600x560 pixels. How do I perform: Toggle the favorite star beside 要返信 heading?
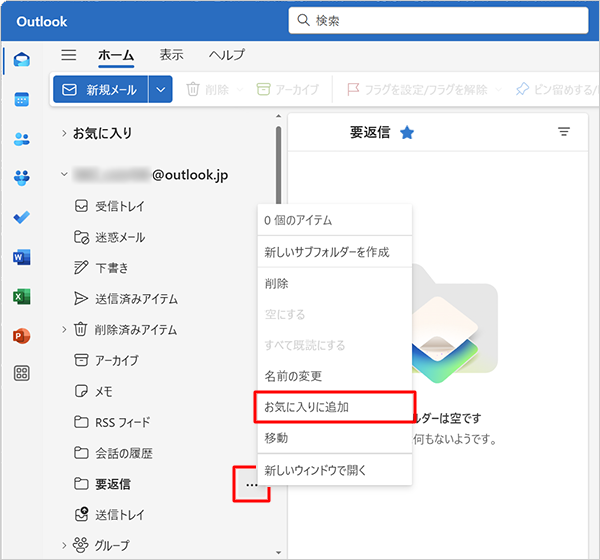click(407, 133)
